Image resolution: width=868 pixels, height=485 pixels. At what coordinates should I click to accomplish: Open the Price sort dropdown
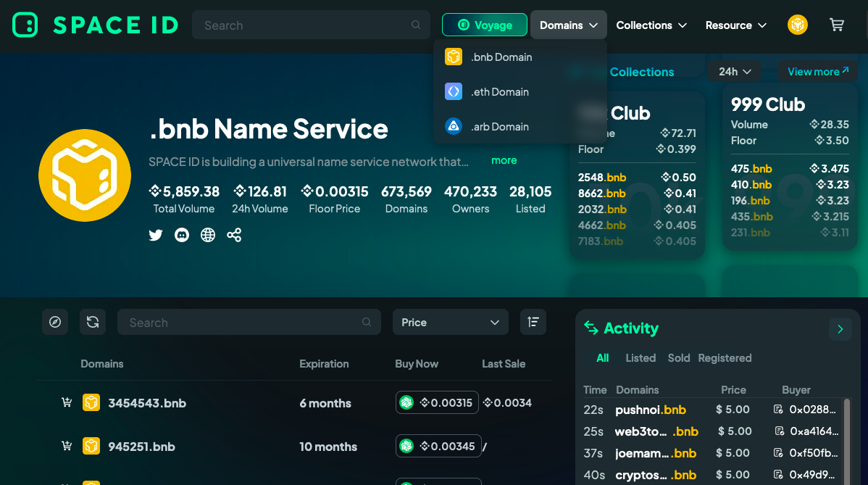pyautogui.click(x=451, y=322)
